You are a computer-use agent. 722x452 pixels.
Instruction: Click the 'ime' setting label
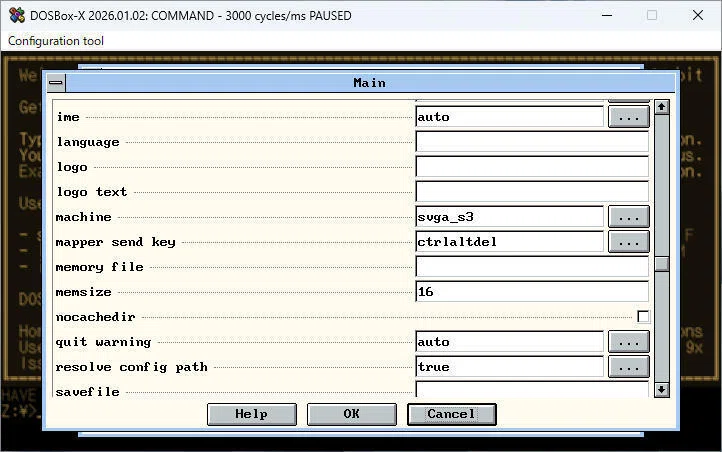coord(68,117)
